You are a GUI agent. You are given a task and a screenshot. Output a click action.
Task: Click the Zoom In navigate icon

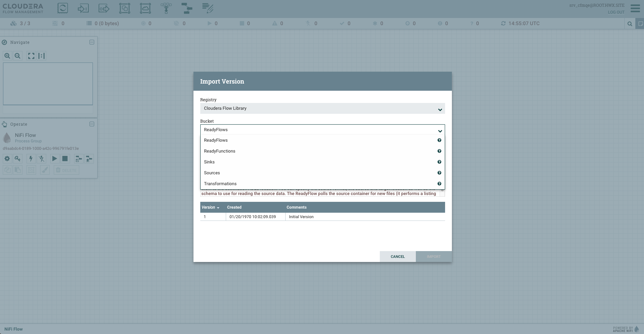click(7, 56)
